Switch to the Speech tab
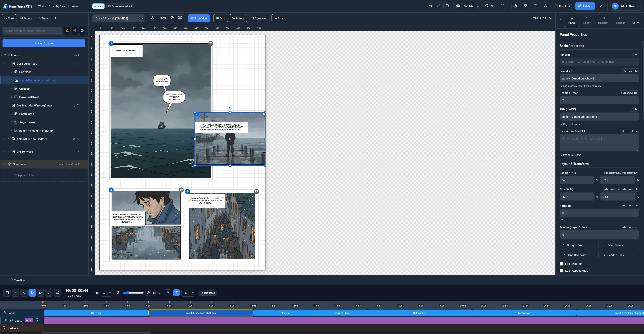Image resolution: width=644 pixels, height=334 pixels. pyautogui.click(x=620, y=20)
